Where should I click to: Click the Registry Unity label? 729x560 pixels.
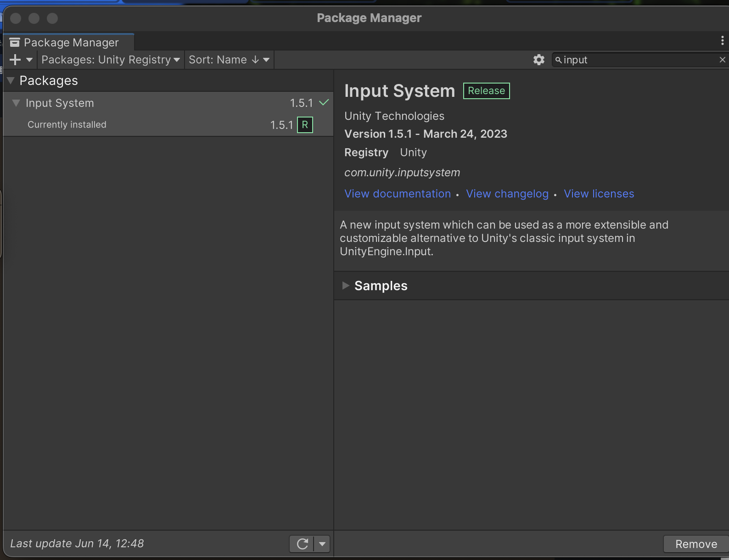[386, 152]
